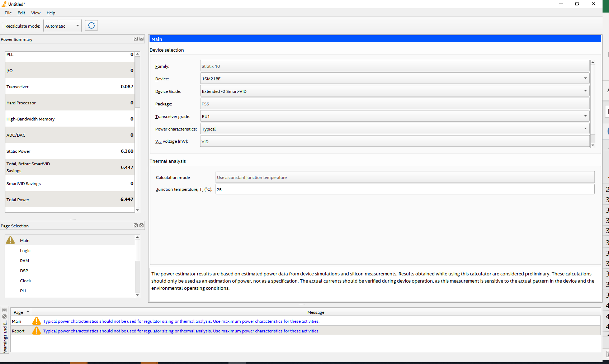Click the Message column header
609x364 pixels.
316,312
